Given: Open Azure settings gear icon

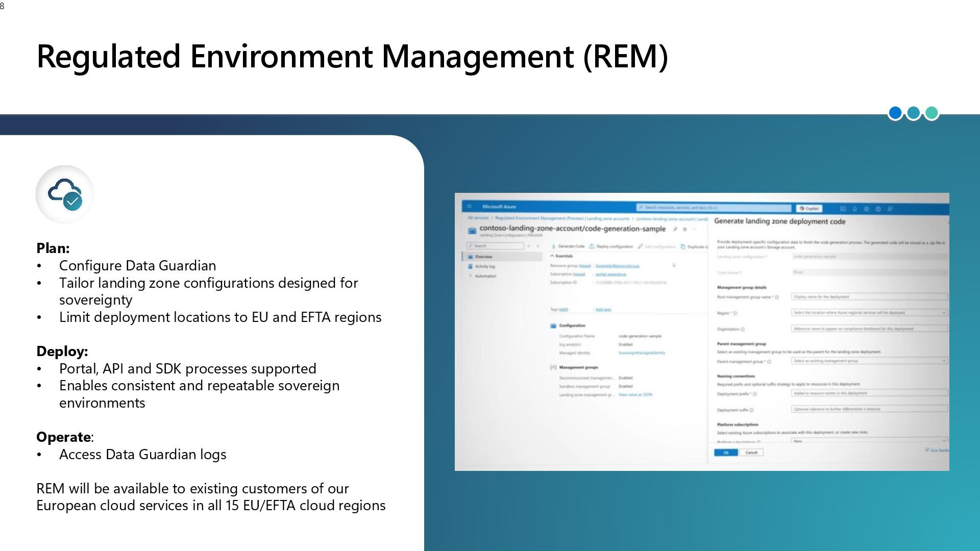Looking at the screenshot, I should pyautogui.click(x=866, y=209).
